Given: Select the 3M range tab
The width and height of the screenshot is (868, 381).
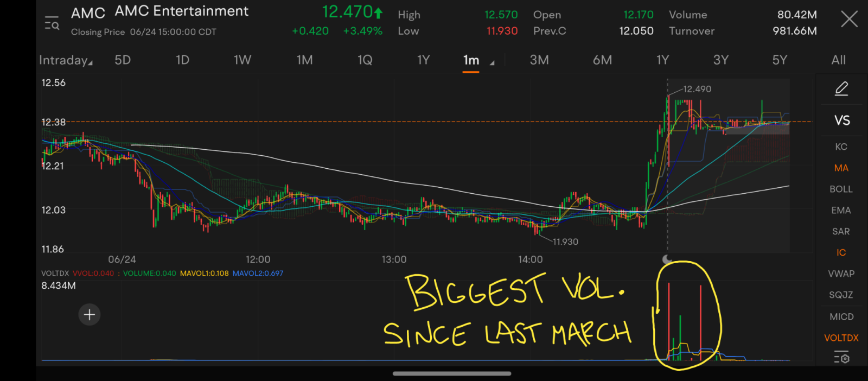Looking at the screenshot, I should tap(539, 60).
